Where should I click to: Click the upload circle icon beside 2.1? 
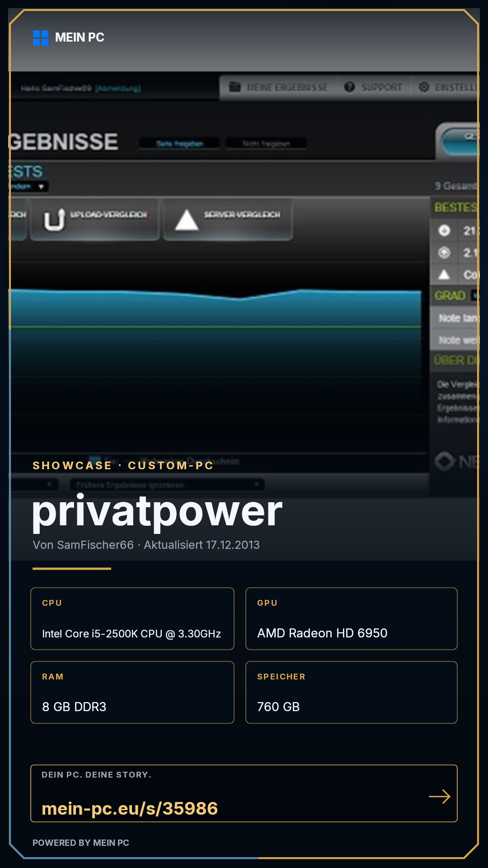tap(444, 252)
